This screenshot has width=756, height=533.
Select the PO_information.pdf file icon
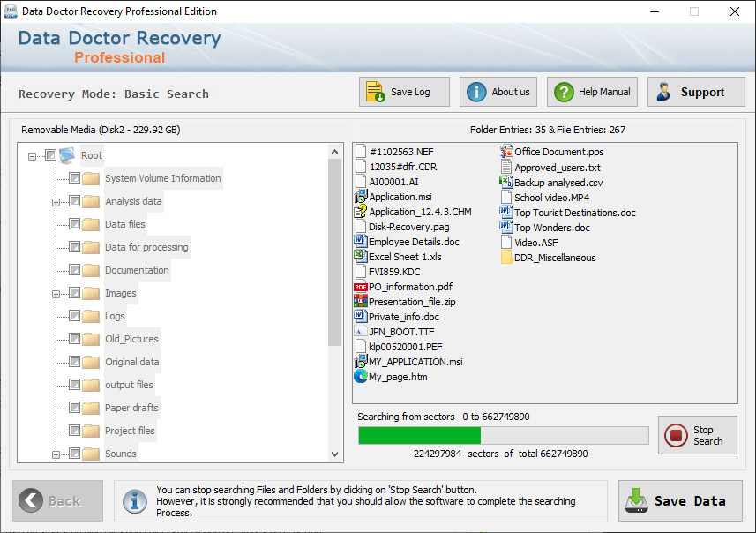click(x=360, y=287)
